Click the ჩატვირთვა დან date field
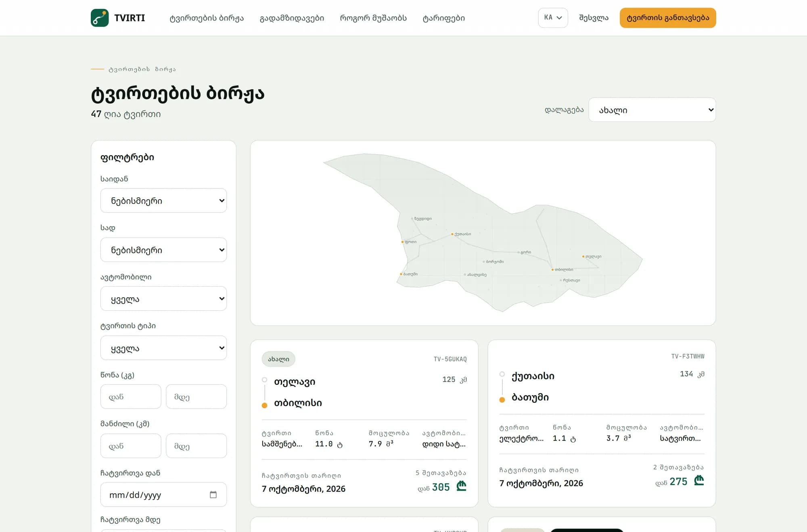807x532 pixels. (163, 494)
